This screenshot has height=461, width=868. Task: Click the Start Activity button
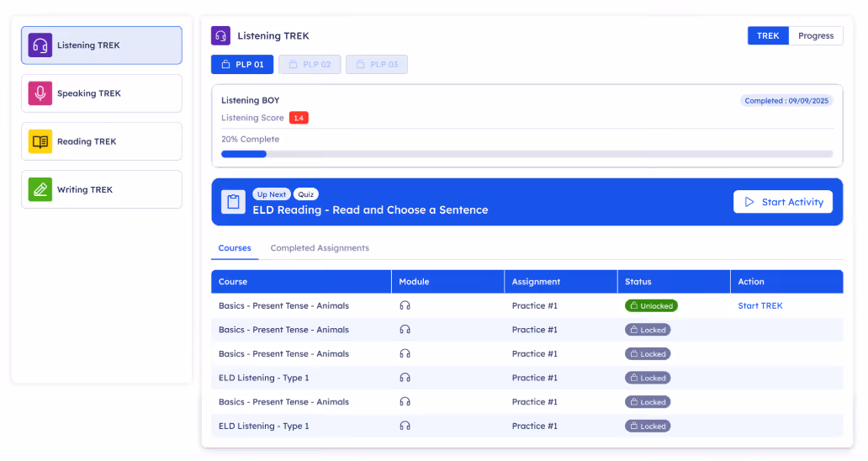783,202
